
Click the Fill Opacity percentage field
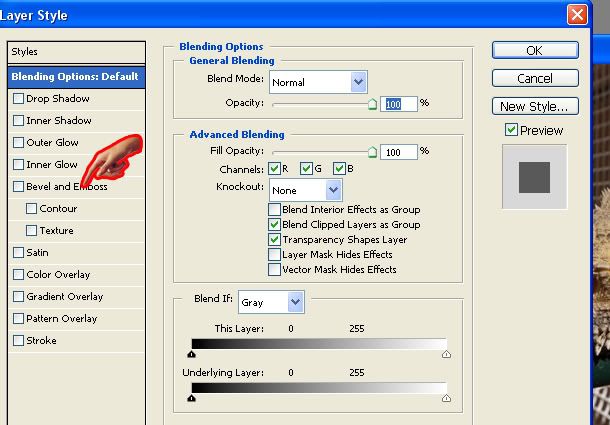coord(399,152)
